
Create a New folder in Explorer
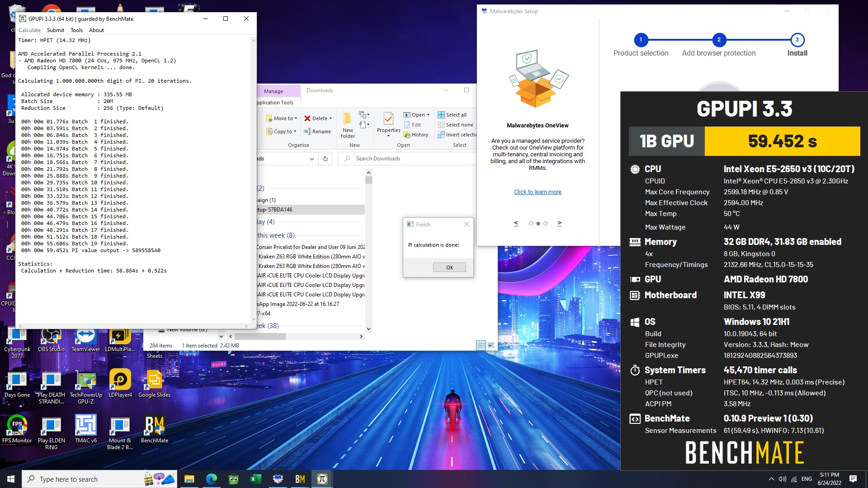coord(348,125)
